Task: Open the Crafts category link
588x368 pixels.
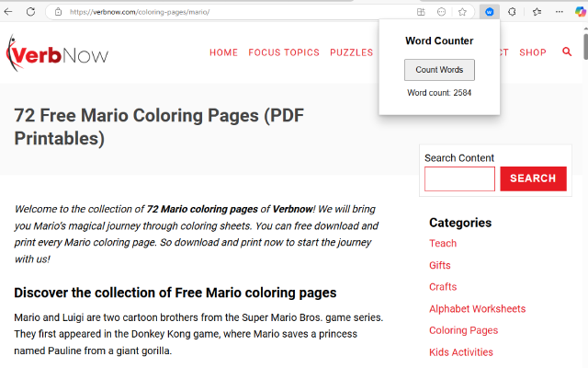Action: [x=443, y=287]
